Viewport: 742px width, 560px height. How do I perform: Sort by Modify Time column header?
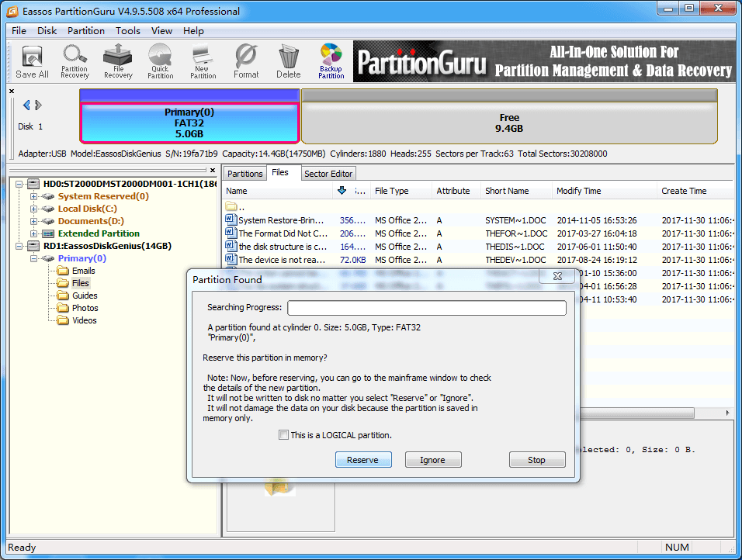coord(605,191)
